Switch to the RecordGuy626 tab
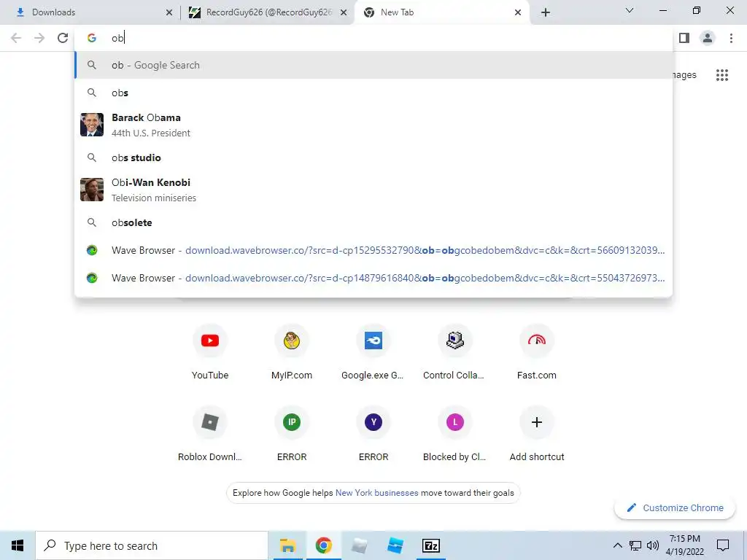Viewport: 747px width, 560px height. pos(268,12)
